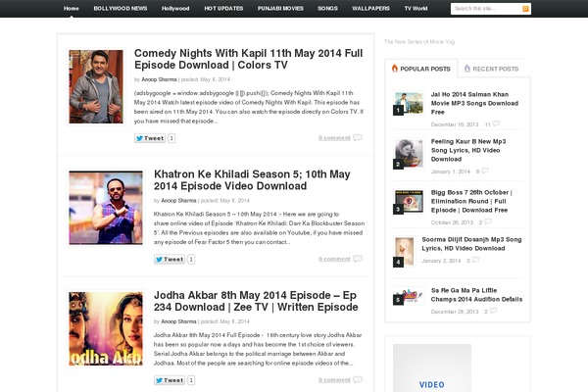
Task: Select PUNJABI MOVIES menu item
Action: [x=280, y=8]
